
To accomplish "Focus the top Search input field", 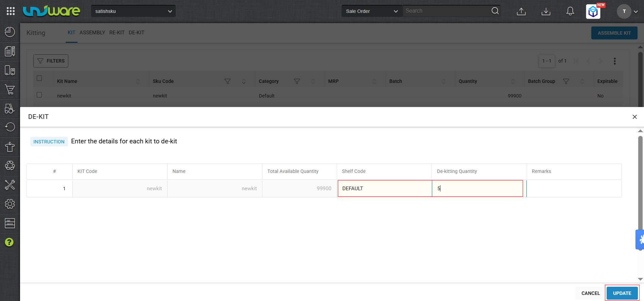I will point(447,11).
